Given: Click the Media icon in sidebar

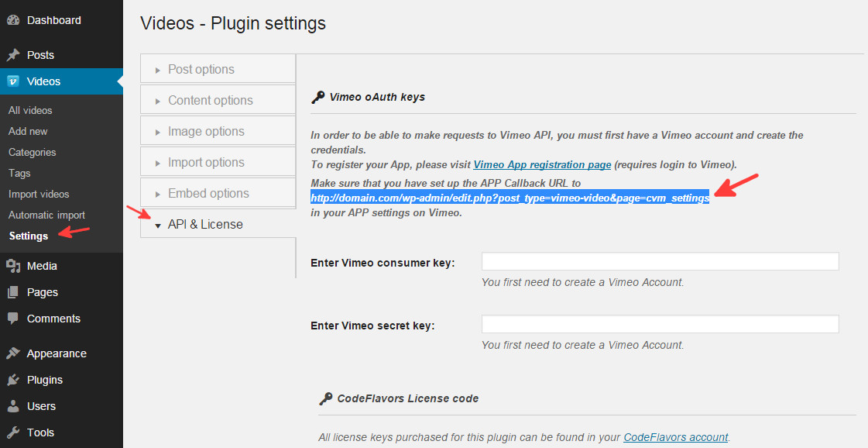Looking at the screenshot, I should pyautogui.click(x=13, y=266).
